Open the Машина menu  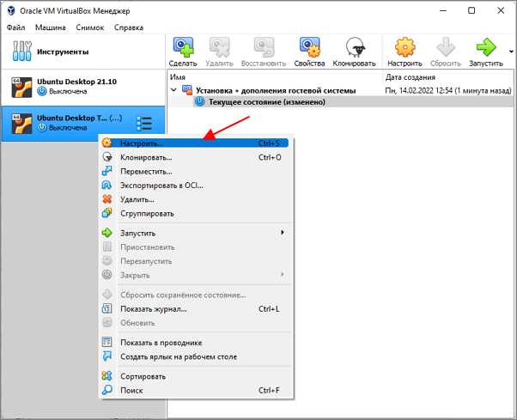click(51, 27)
